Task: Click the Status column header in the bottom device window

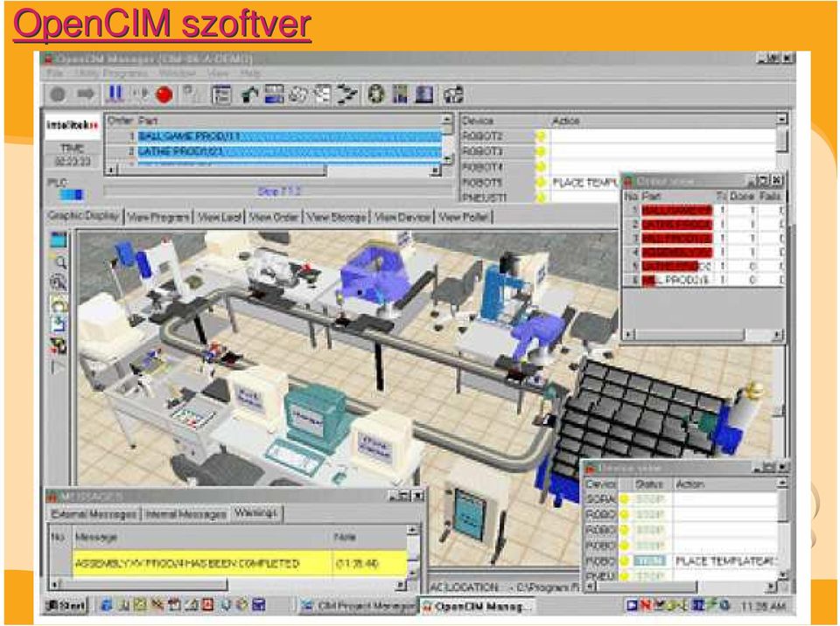Action: pos(649,484)
